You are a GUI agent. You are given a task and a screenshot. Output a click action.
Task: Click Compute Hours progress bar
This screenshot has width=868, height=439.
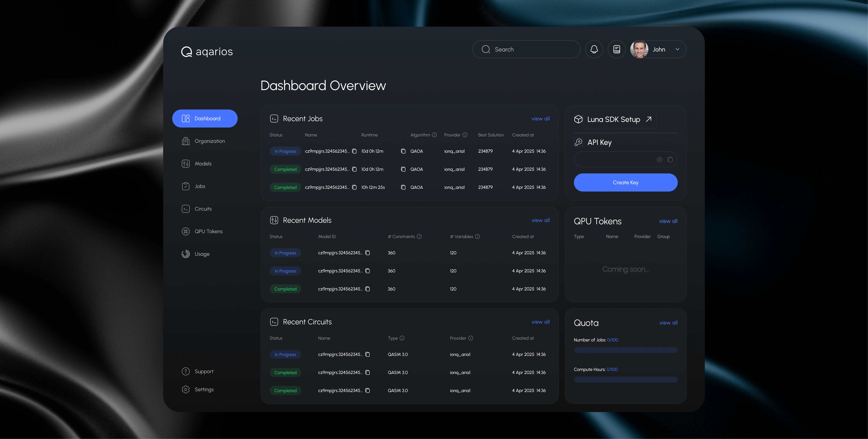click(x=625, y=380)
